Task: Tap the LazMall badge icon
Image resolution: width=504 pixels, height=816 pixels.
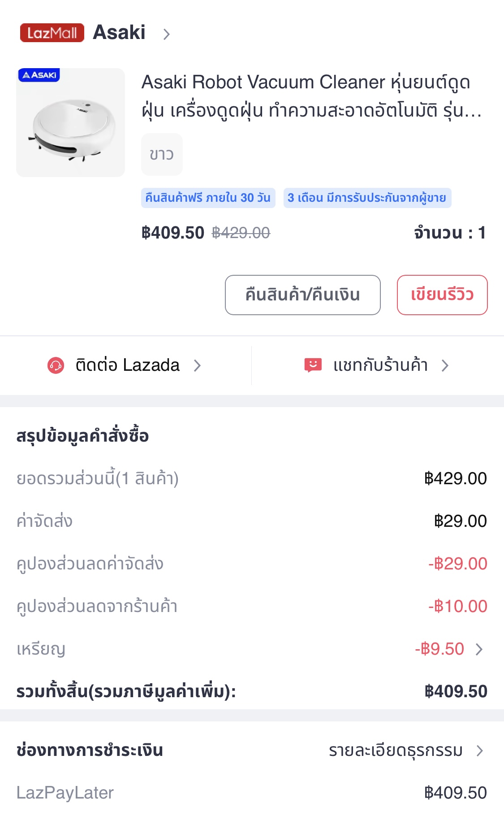Action: pos(52,33)
